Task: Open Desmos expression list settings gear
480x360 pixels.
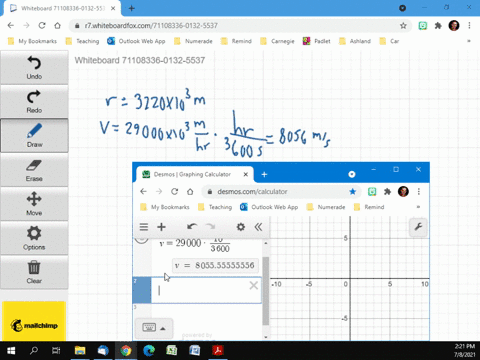Action: 241,227
